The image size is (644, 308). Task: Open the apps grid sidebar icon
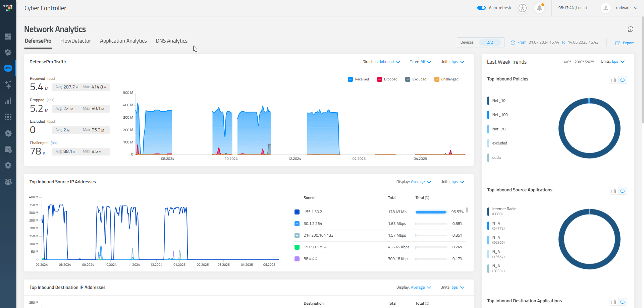coord(8,117)
